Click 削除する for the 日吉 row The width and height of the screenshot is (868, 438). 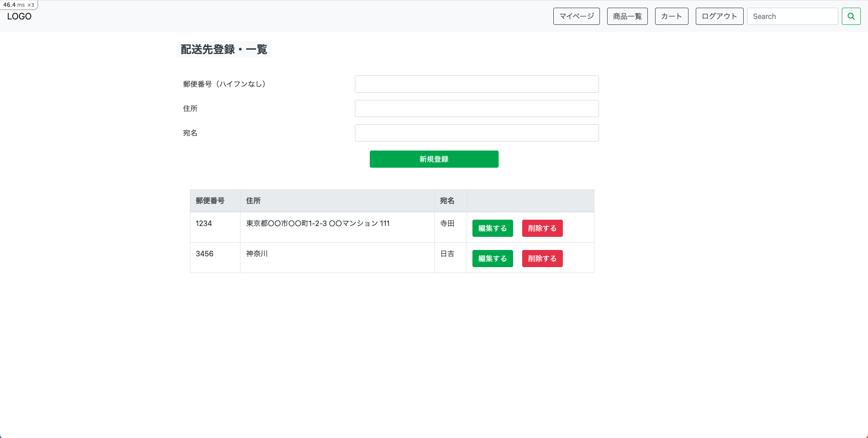tap(542, 259)
